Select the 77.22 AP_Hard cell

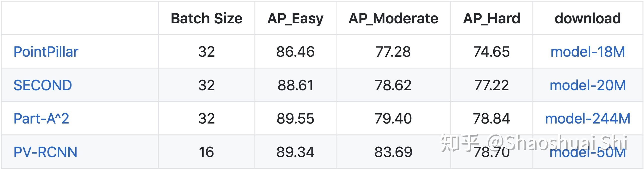tap(492, 85)
